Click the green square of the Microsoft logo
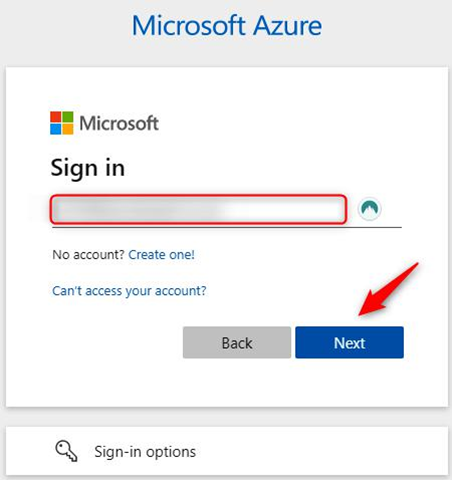The width and height of the screenshot is (453, 482). point(68,117)
